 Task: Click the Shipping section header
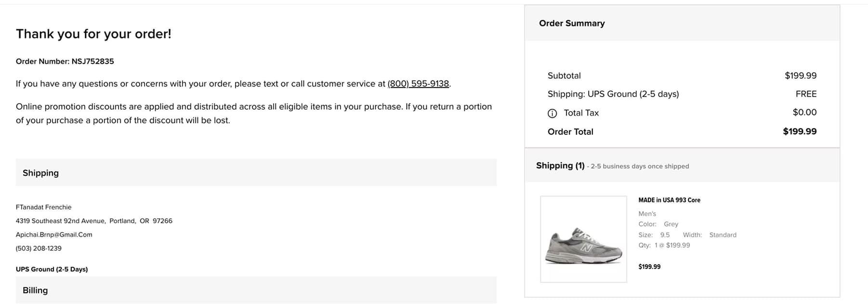coord(256,173)
